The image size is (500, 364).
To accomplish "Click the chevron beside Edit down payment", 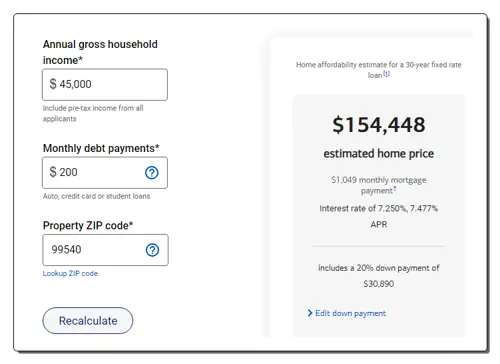I will (x=310, y=313).
